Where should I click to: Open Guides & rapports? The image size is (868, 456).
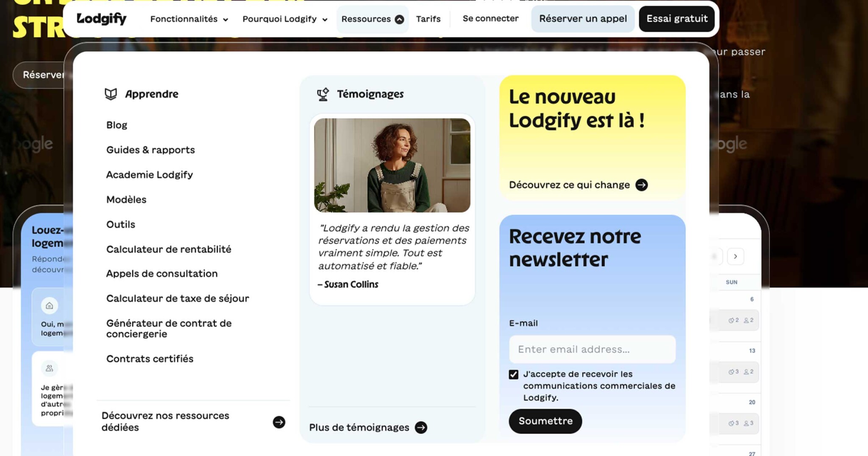150,150
